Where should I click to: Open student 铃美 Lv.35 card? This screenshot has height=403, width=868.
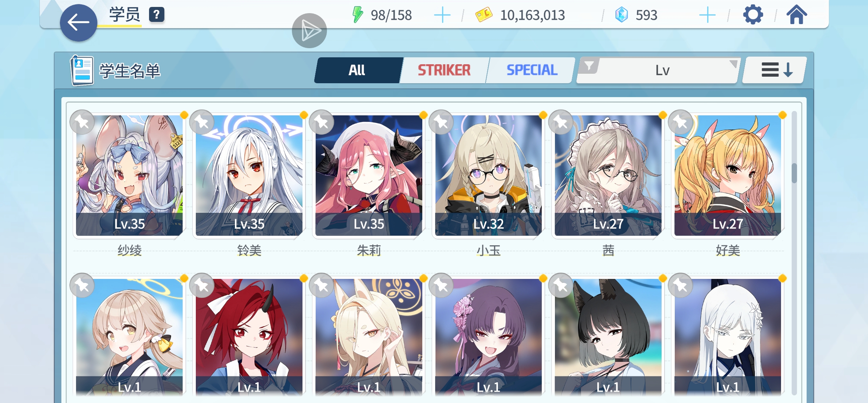(249, 176)
